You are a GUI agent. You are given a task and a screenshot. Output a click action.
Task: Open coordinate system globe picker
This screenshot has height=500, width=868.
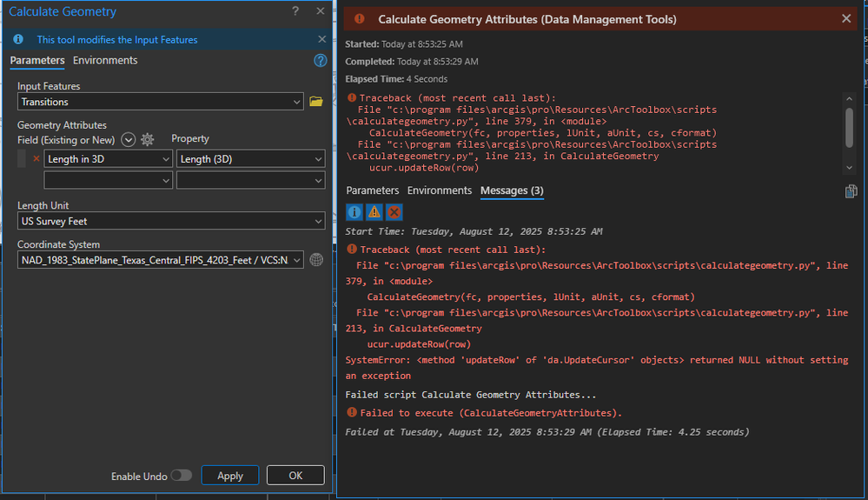[x=316, y=260]
